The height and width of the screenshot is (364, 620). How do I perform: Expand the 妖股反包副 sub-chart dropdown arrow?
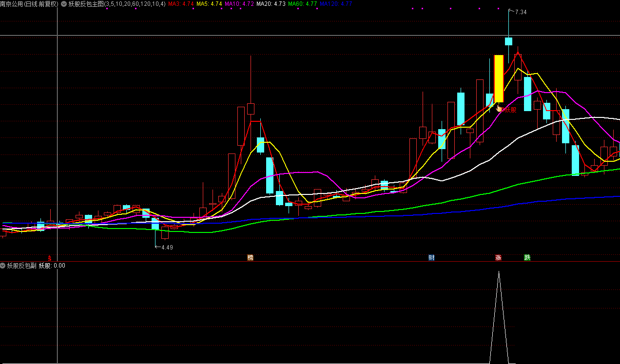pyautogui.click(x=3, y=266)
